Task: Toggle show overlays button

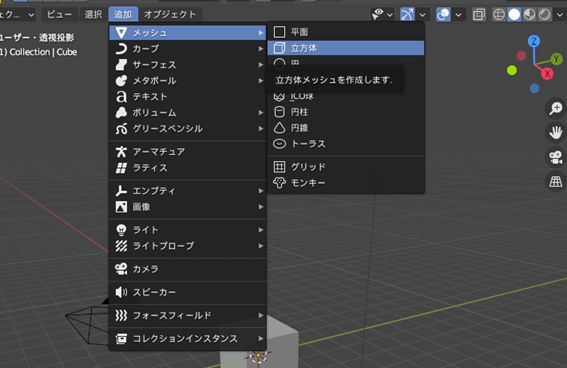Action: [443, 14]
